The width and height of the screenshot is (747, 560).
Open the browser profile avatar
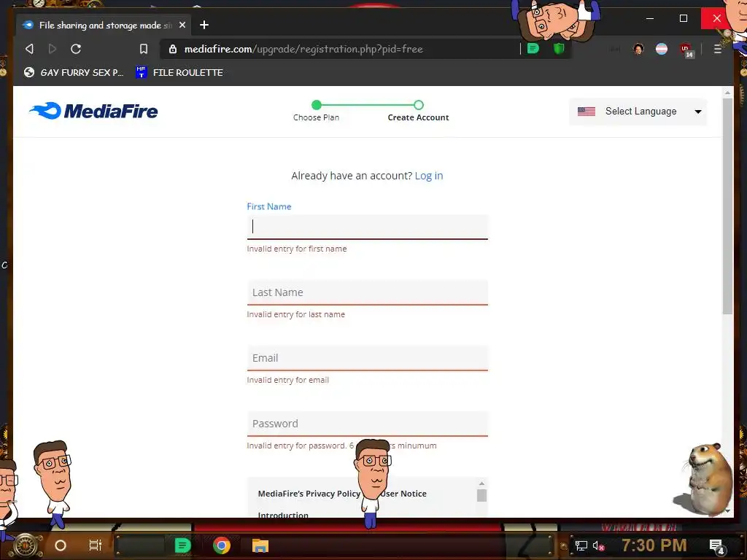pos(638,49)
